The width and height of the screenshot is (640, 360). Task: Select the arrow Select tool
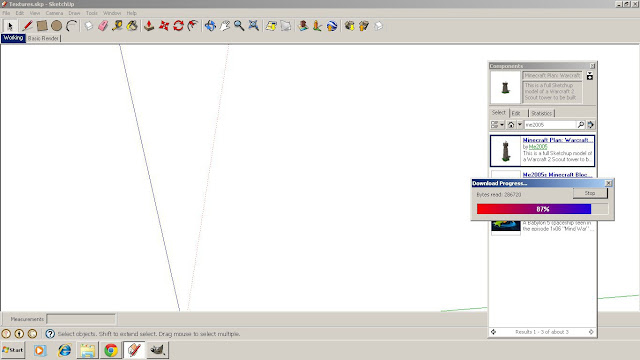(10, 26)
